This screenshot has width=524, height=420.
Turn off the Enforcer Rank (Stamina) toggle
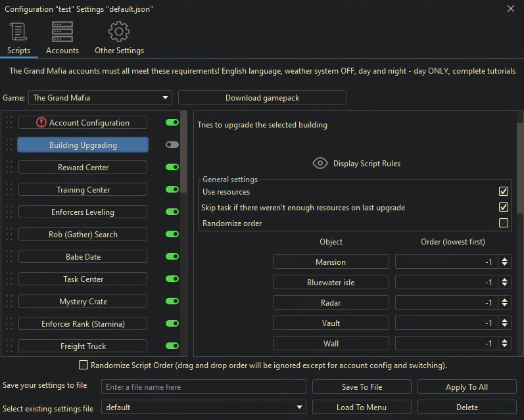(172, 324)
